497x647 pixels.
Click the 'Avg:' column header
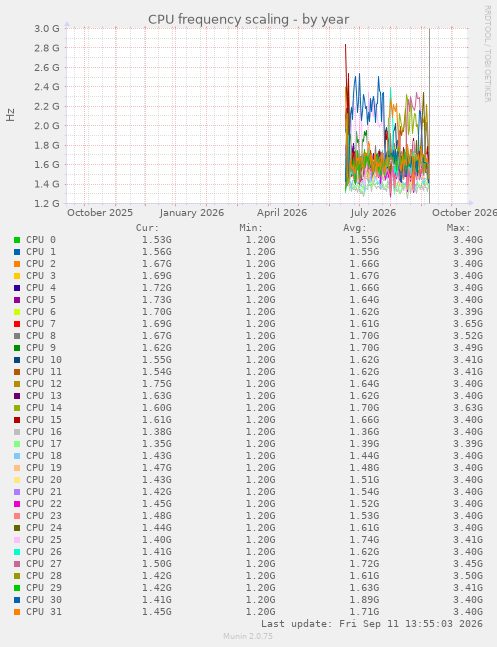point(355,228)
